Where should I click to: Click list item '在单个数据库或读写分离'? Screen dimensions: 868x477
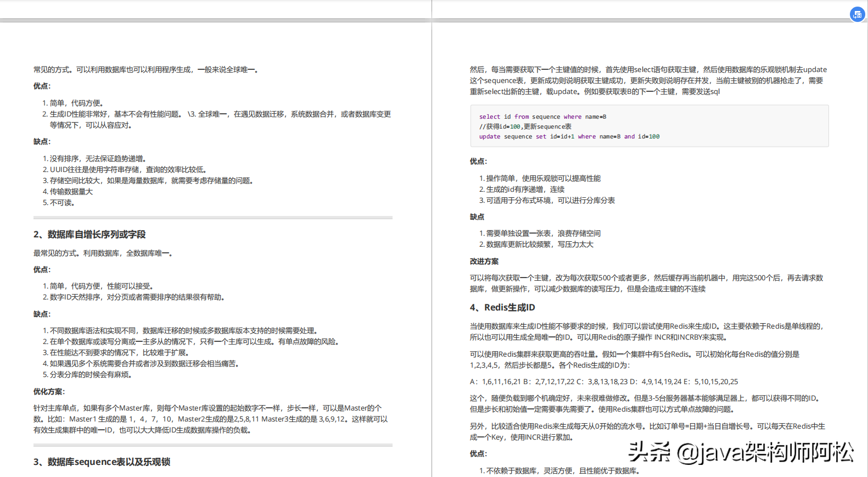click(192, 341)
